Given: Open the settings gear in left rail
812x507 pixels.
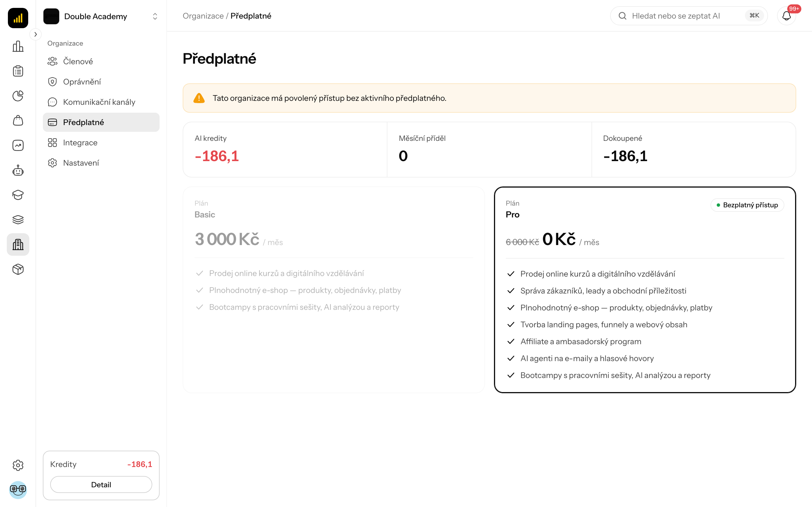Looking at the screenshot, I should coord(18,465).
